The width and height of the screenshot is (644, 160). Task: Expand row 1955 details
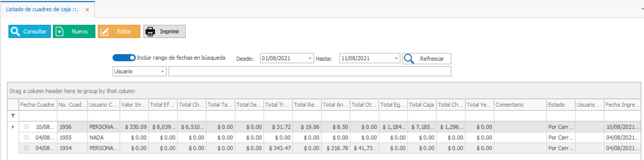26,137
